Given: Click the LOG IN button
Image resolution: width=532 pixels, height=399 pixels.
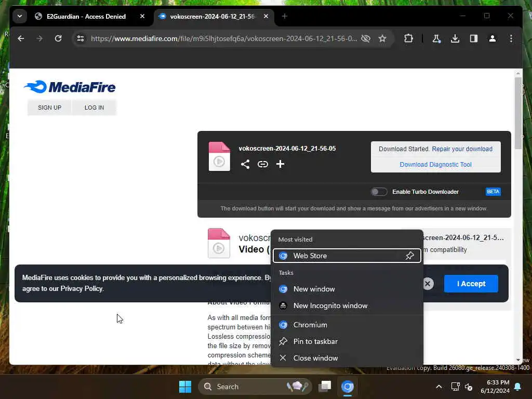Looking at the screenshot, I should [x=95, y=108].
